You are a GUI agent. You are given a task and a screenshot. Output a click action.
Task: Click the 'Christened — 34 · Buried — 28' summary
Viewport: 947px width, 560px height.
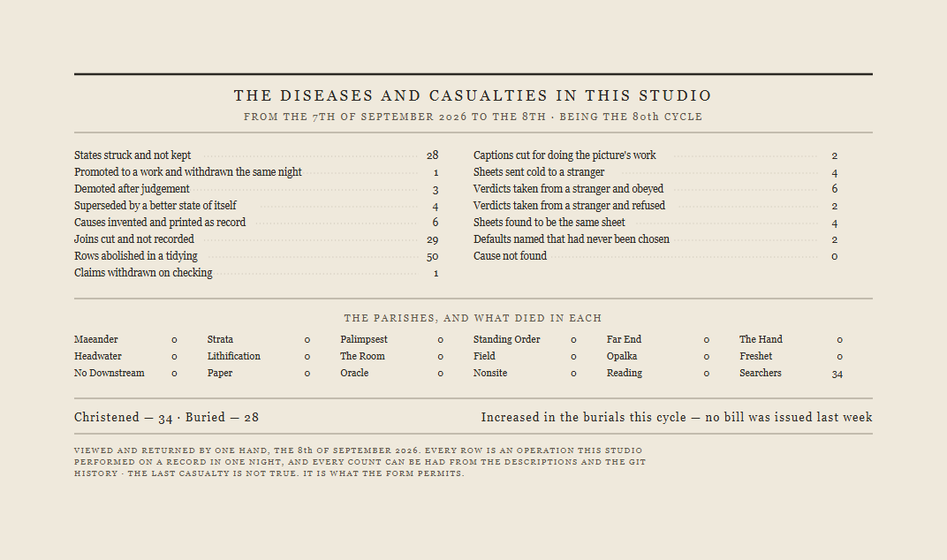(x=166, y=418)
